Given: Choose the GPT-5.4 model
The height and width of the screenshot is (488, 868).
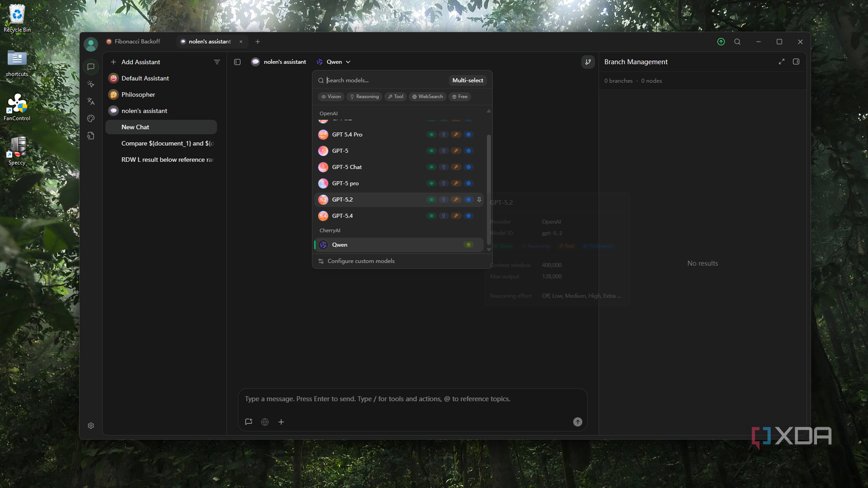Looking at the screenshot, I should pyautogui.click(x=399, y=216).
